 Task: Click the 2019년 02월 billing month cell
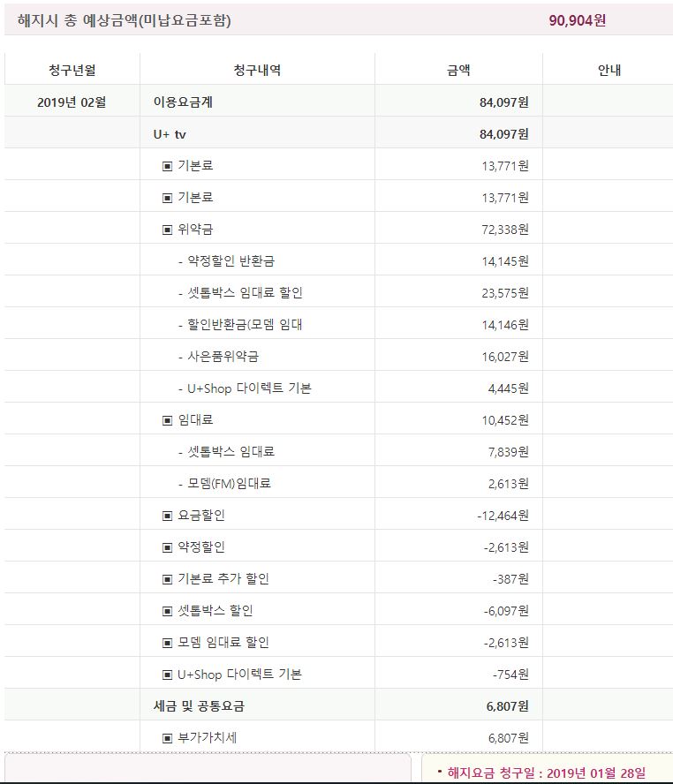coord(72,102)
